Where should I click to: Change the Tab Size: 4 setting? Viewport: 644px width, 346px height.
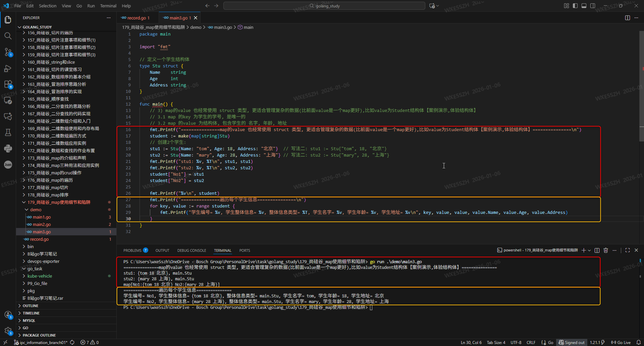(496, 343)
